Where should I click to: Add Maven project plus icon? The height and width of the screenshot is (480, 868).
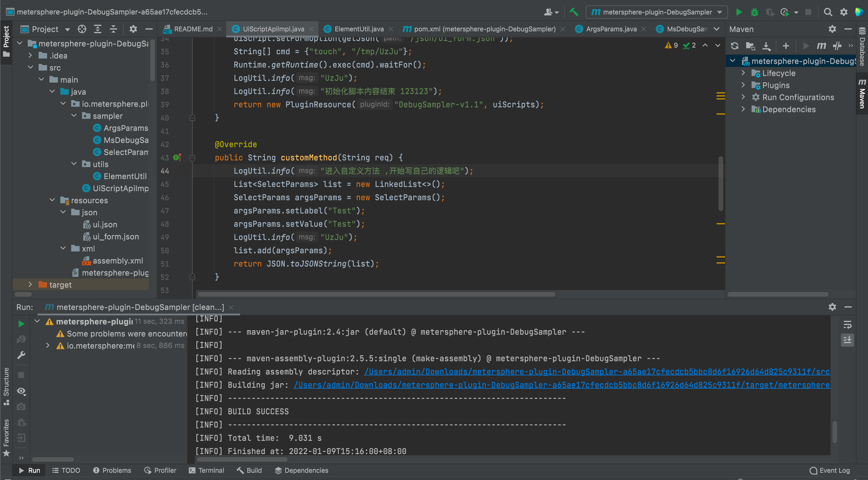click(786, 46)
